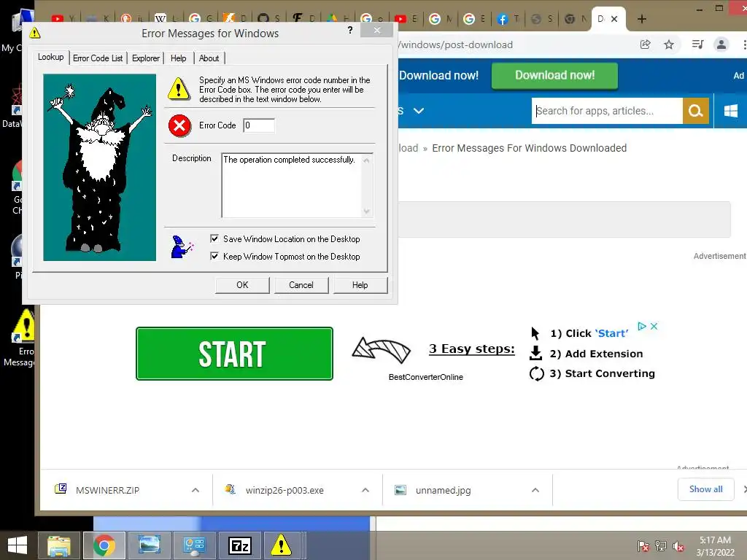747x560 pixels.
Task: Click the Cancel button in the dialog
Action: coord(301,285)
